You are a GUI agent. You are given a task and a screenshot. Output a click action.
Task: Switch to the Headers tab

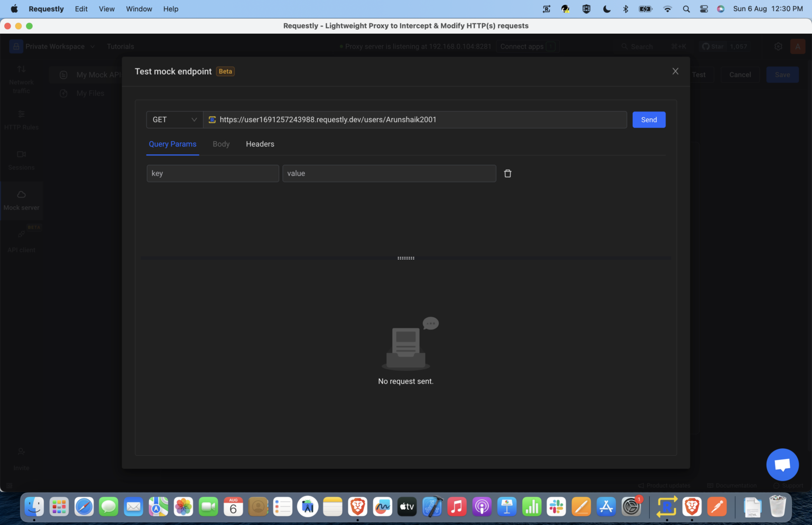260,144
